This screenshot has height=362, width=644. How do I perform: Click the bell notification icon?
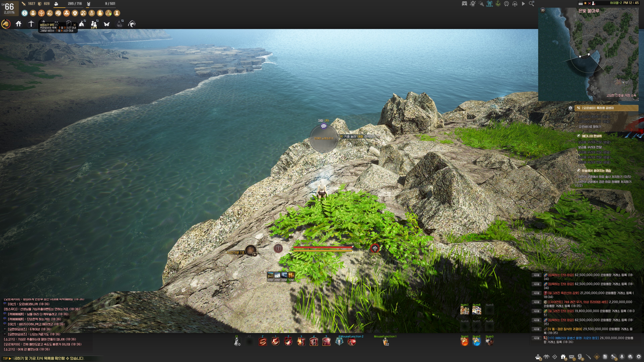[x=622, y=357]
